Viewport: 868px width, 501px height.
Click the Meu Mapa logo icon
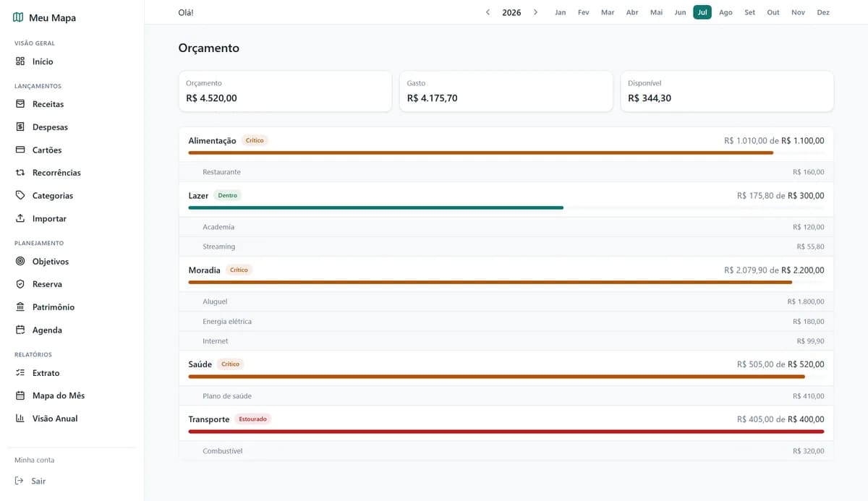(x=18, y=17)
